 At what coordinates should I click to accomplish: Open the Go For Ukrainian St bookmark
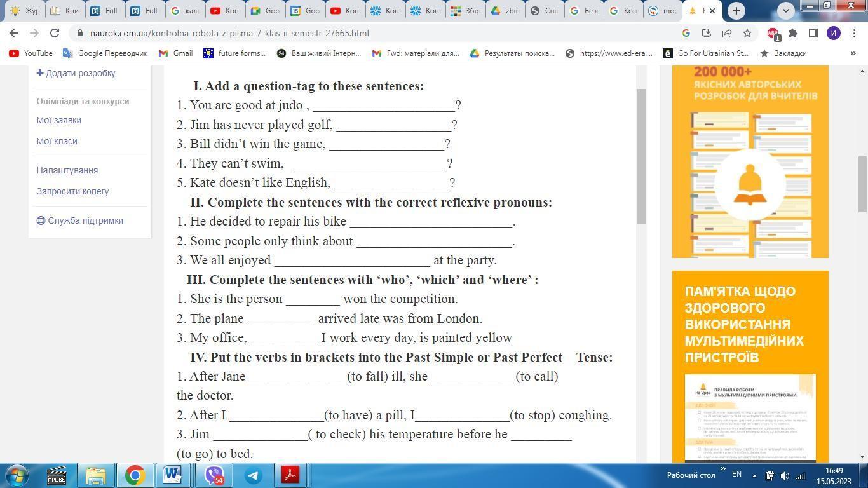tap(705, 53)
